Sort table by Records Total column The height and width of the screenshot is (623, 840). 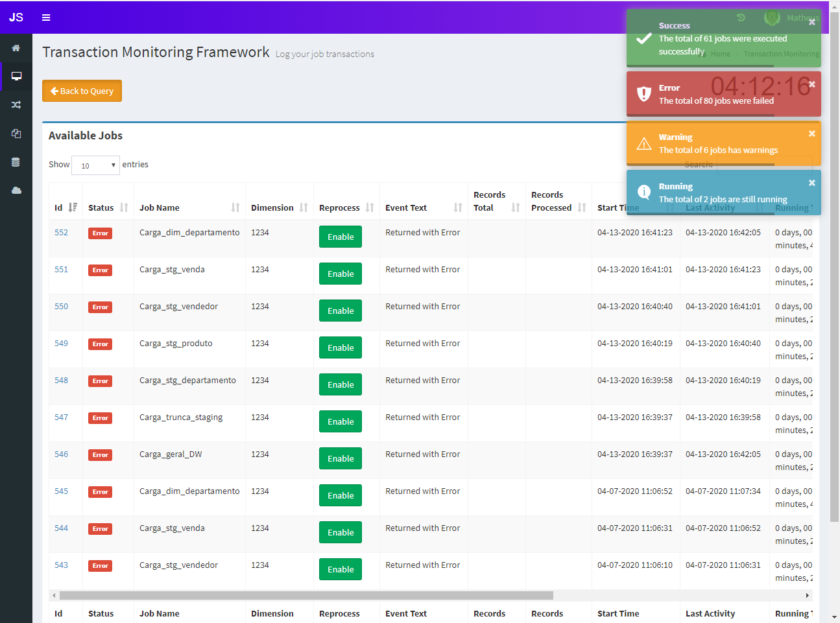coord(497,201)
